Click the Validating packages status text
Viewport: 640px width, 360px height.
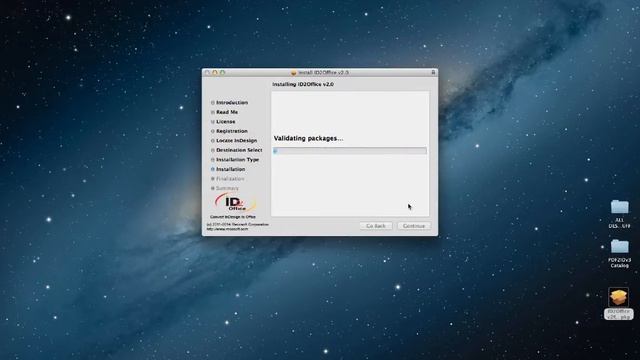(x=309, y=138)
